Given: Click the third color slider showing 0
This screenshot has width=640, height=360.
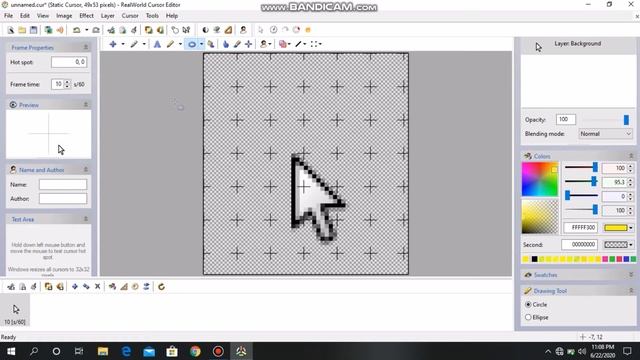Looking at the screenshot, I should coord(581,196).
